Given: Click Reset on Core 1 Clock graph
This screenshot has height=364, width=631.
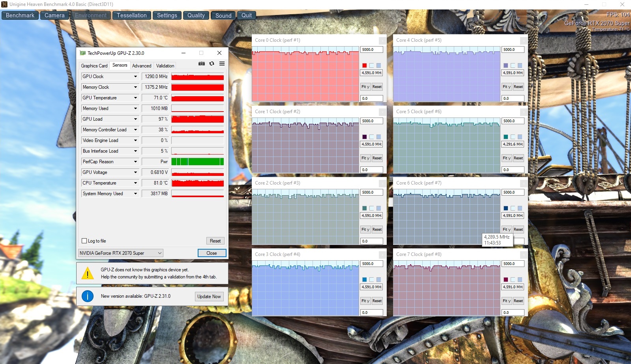Looking at the screenshot, I should pyautogui.click(x=377, y=158).
